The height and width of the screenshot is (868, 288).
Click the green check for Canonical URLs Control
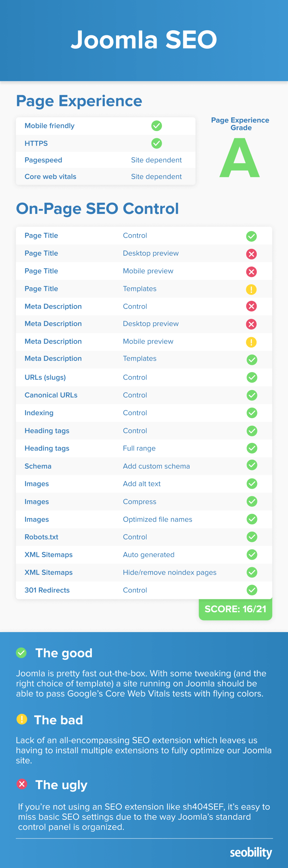point(252,395)
